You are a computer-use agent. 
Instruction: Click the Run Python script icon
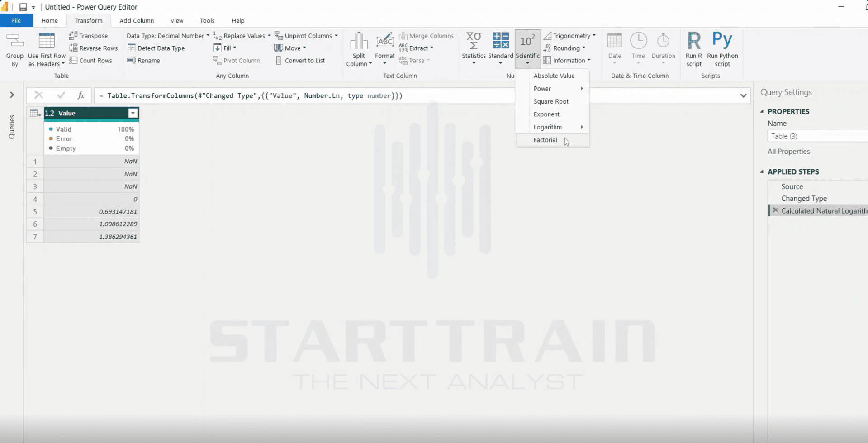tap(722, 40)
